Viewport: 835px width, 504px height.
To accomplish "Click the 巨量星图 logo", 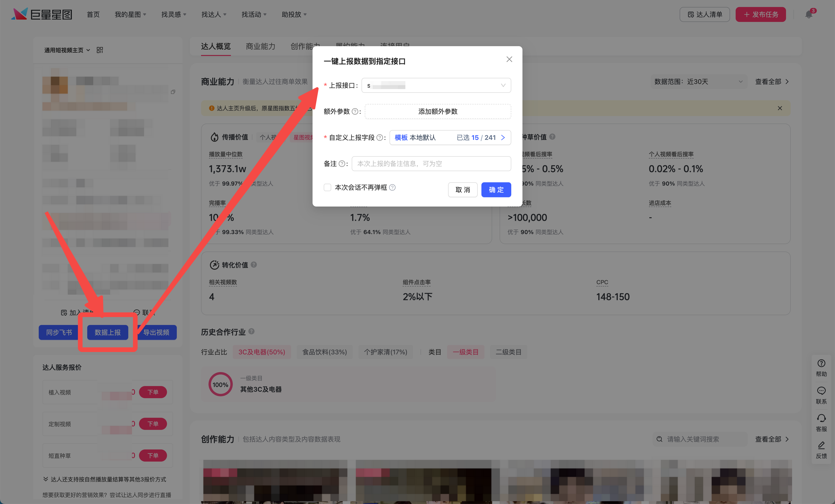I will click(x=42, y=14).
